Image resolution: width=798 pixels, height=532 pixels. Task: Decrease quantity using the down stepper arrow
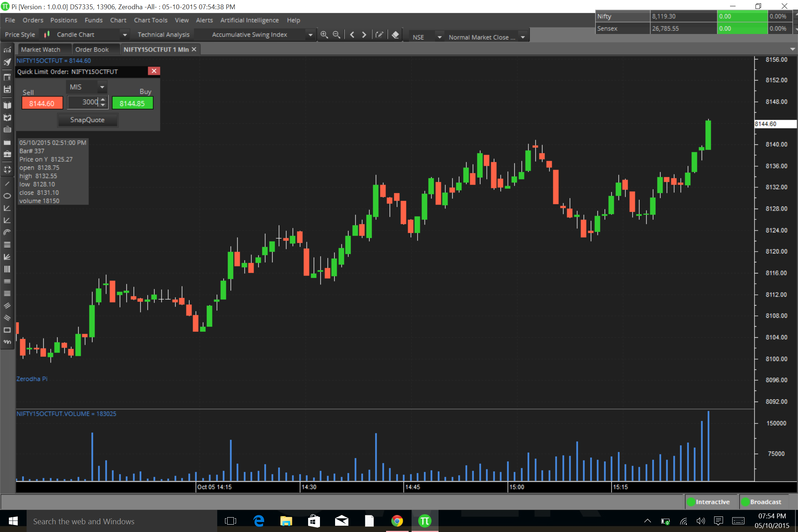103,105
